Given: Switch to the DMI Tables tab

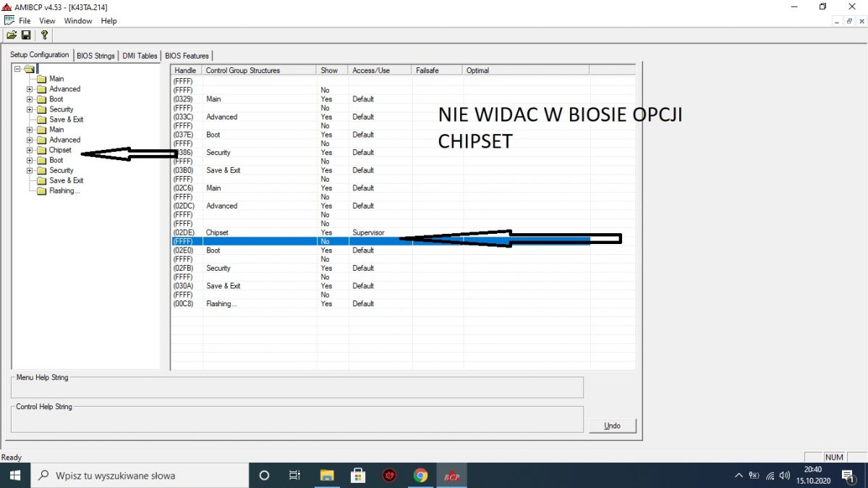Looking at the screenshot, I should click(x=140, y=56).
